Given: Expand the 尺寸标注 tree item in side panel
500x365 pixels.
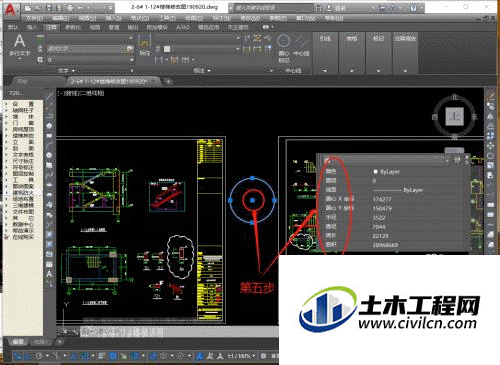Looking at the screenshot, I should point(23,161).
